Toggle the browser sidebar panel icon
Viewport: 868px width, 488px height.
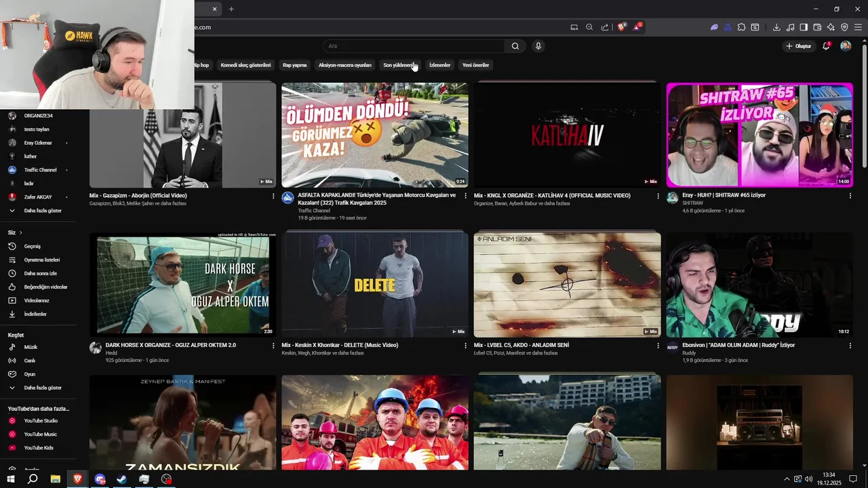pos(804,27)
